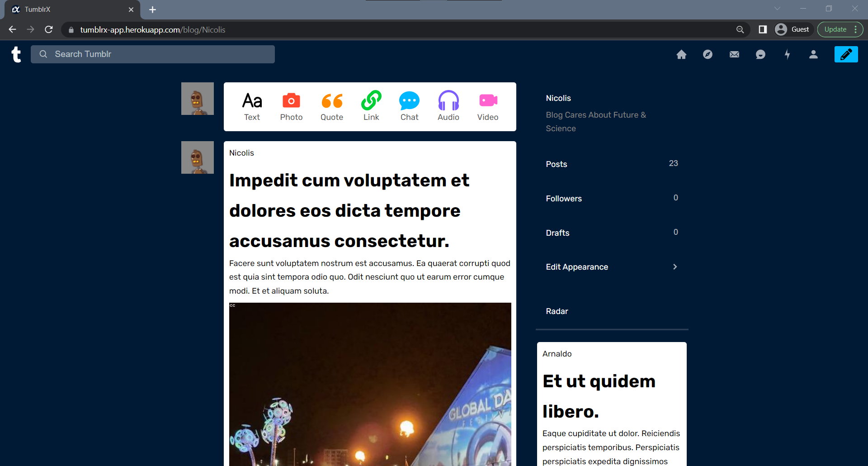Open the tab search dropdown arrow

[777, 9]
